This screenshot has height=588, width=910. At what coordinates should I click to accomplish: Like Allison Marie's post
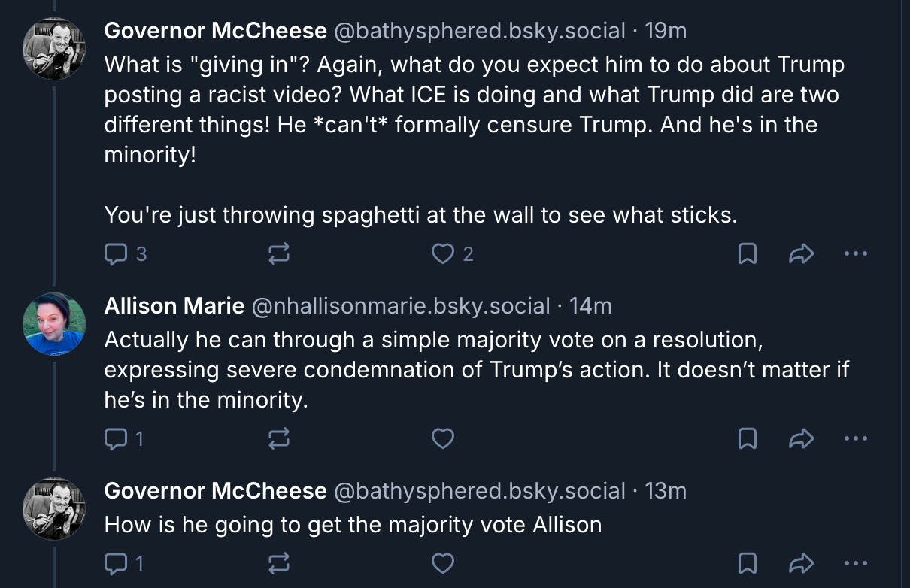[x=443, y=438]
